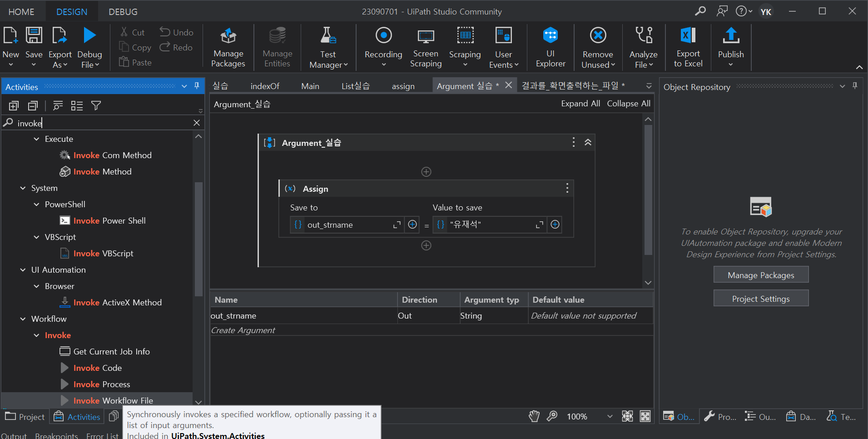Pin the Object Repository panel
The height and width of the screenshot is (439, 868).
(x=855, y=86)
